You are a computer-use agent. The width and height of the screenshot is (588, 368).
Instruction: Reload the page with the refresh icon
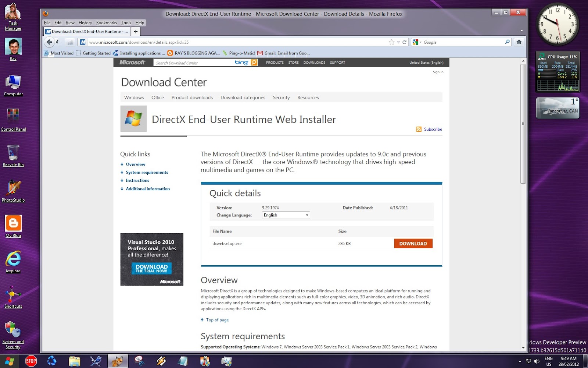click(x=405, y=42)
